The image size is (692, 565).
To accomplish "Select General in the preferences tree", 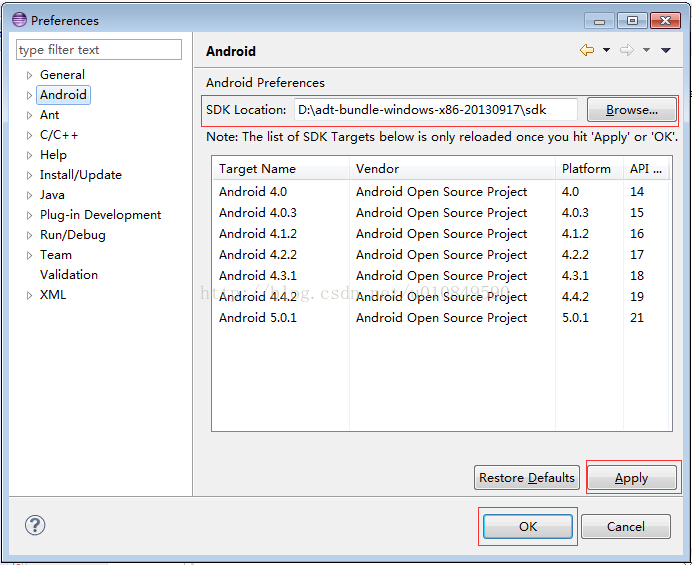I will [x=62, y=75].
